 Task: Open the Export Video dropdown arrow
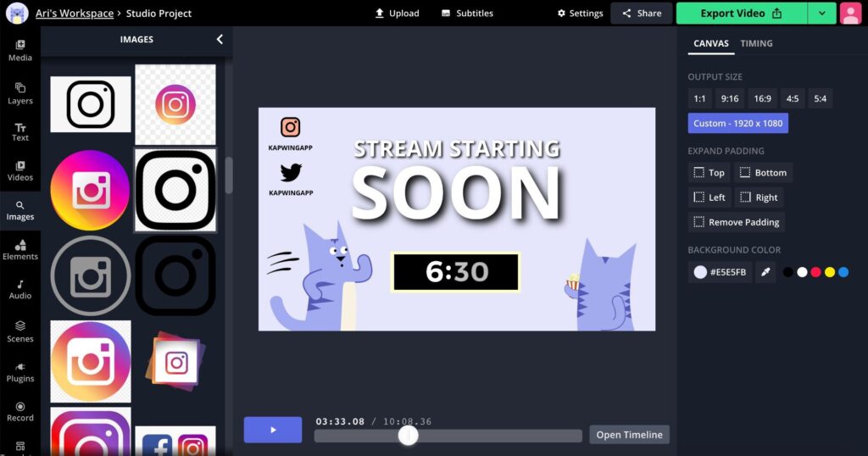[821, 14]
